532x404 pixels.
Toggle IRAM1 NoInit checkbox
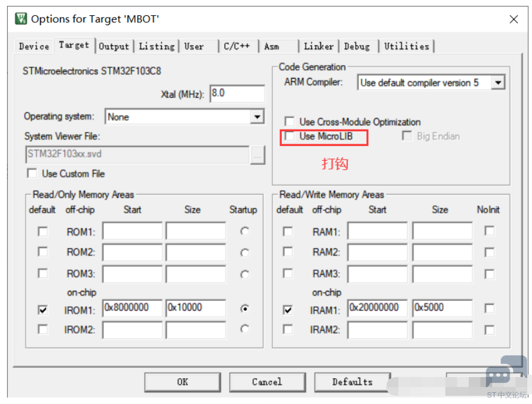coord(490,308)
